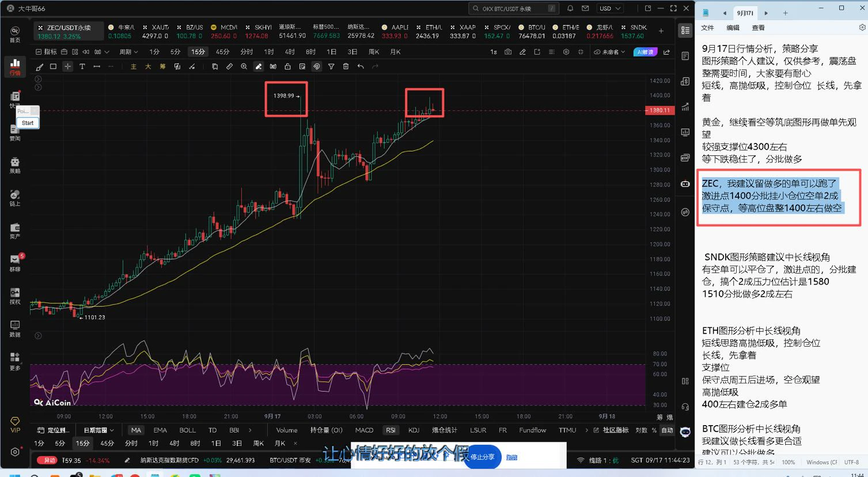Toggle the lock-drawings tool
The image size is (868, 477).
tap(287, 67)
